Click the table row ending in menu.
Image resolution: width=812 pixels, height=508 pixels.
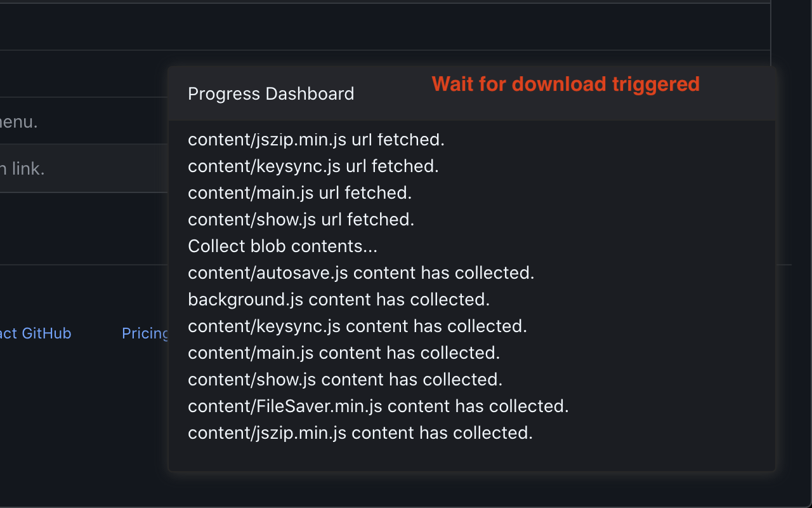(x=84, y=121)
